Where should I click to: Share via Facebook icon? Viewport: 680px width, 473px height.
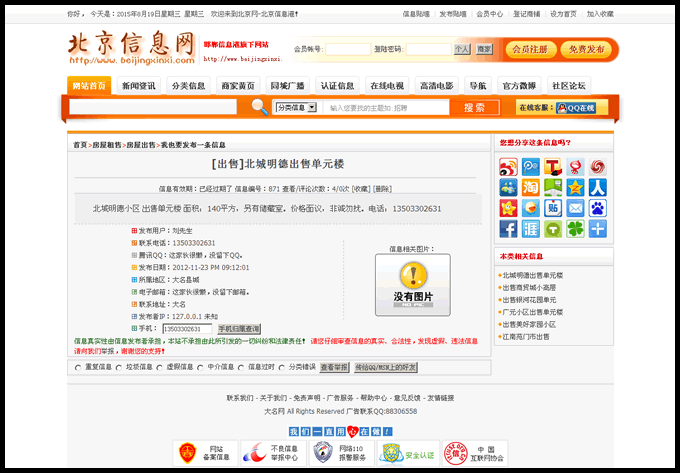pyautogui.click(x=508, y=229)
